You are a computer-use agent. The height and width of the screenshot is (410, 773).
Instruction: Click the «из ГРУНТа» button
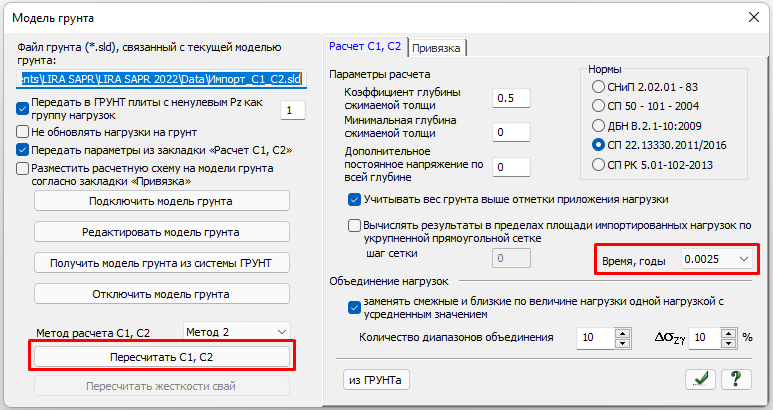376,379
